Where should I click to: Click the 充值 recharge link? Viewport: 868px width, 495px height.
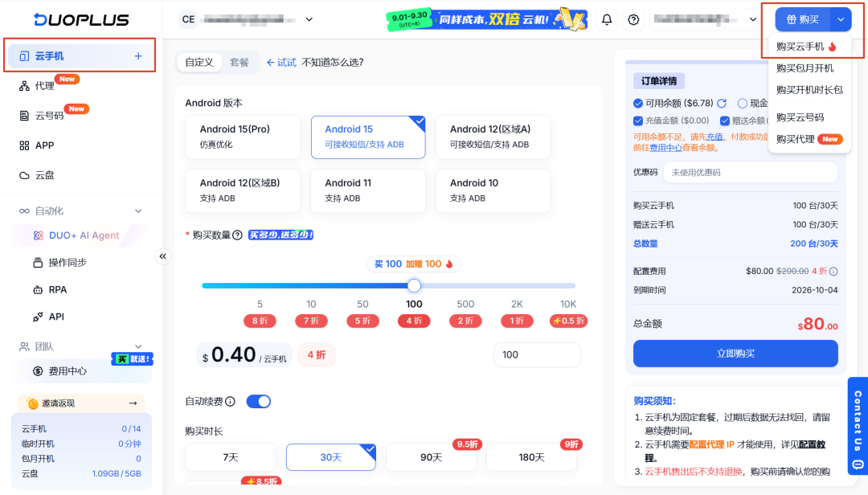coord(714,137)
